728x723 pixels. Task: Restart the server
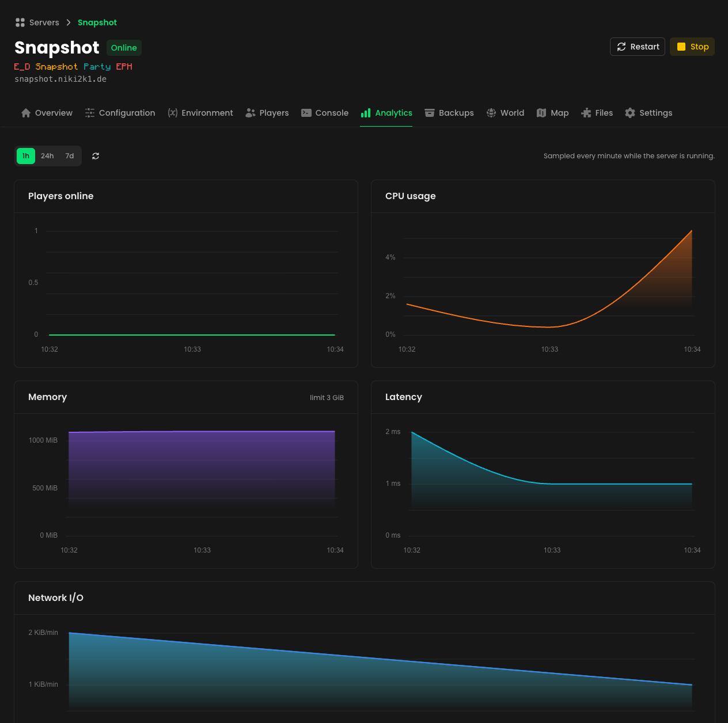click(x=638, y=47)
